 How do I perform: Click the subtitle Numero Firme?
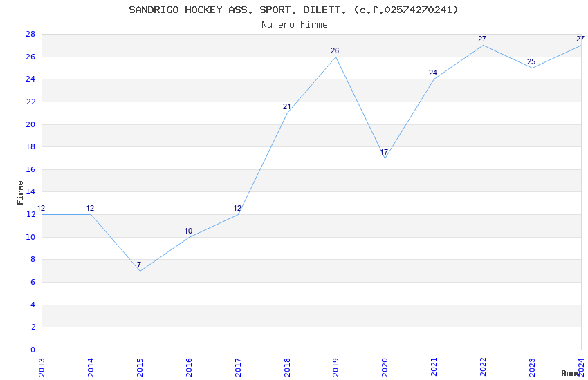(x=295, y=24)
